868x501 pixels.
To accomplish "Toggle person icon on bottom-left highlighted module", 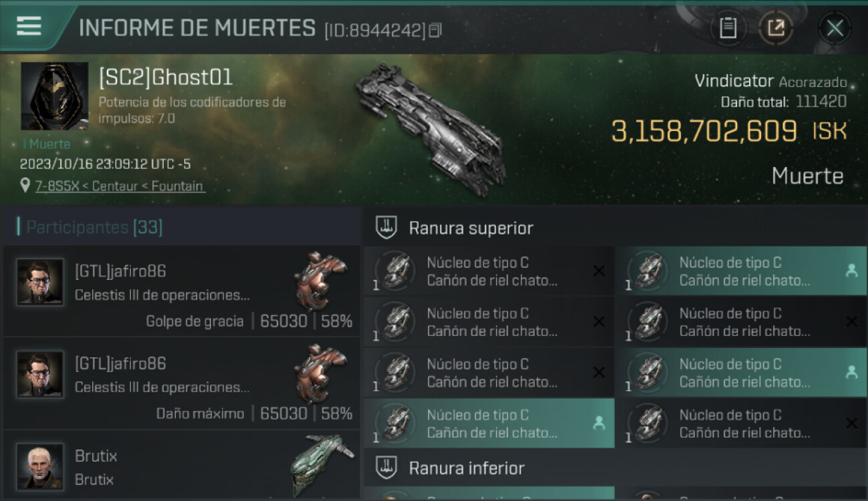I will [599, 423].
